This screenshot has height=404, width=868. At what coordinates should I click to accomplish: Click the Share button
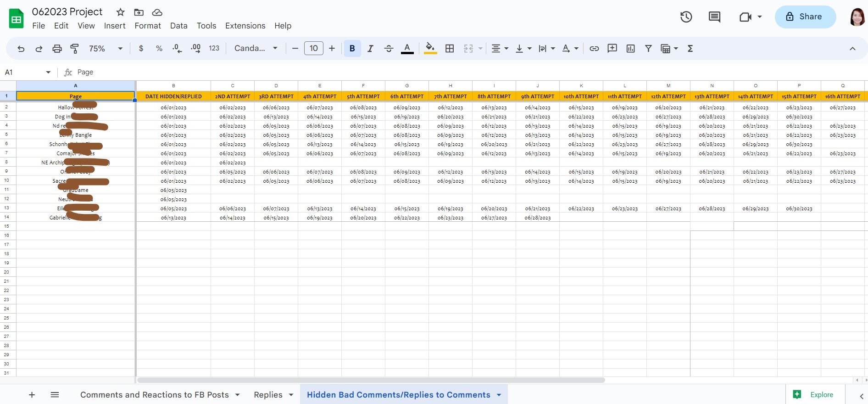coord(805,17)
